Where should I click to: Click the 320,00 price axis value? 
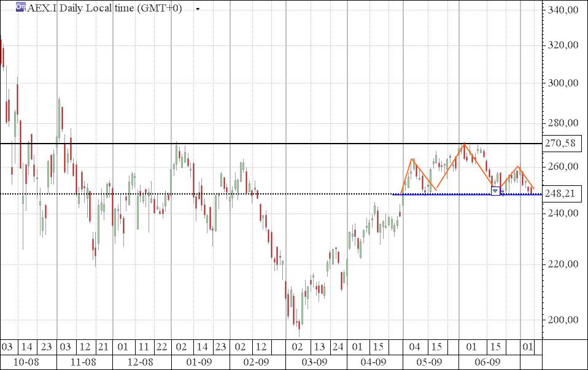click(562, 45)
